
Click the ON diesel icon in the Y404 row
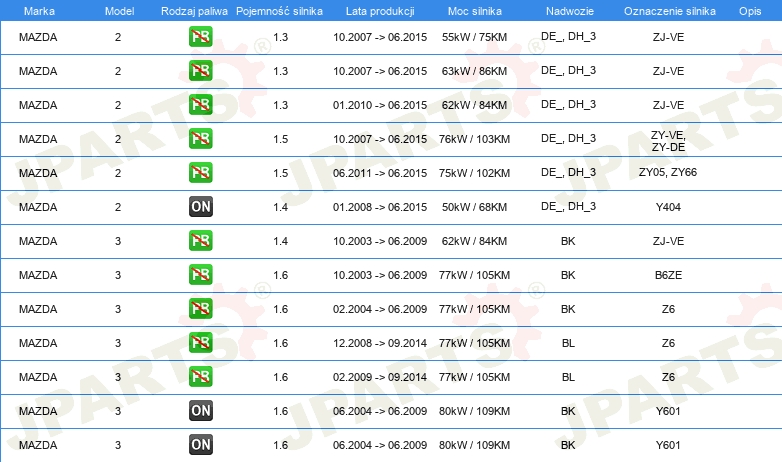(x=200, y=207)
